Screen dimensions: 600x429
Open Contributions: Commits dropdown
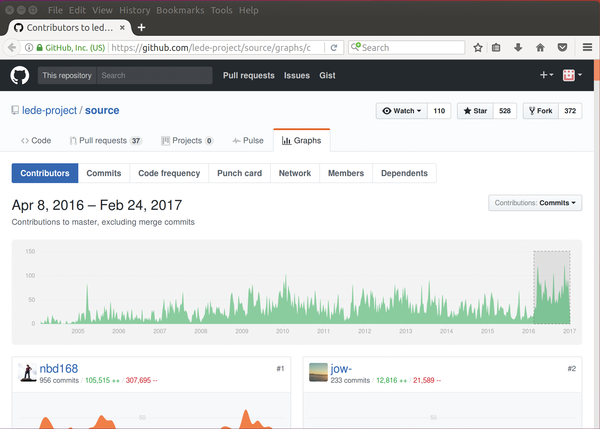(x=535, y=203)
